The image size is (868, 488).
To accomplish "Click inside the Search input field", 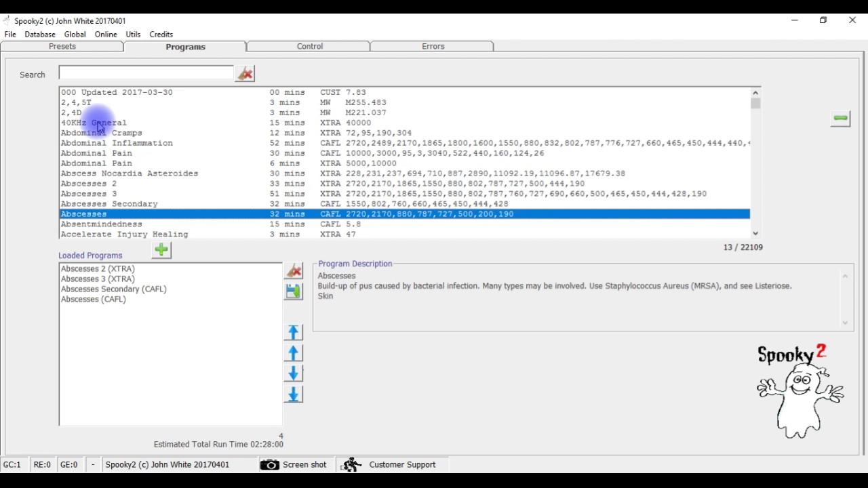I will (x=146, y=73).
